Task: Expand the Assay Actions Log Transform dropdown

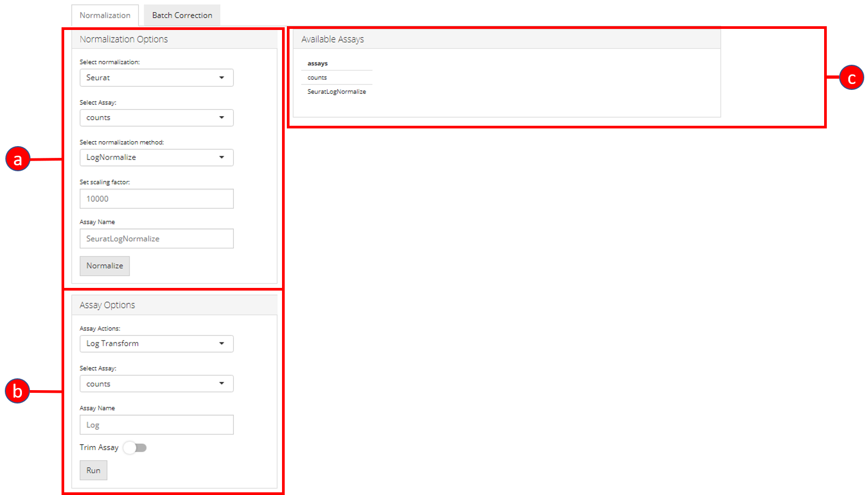Action: point(156,344)
